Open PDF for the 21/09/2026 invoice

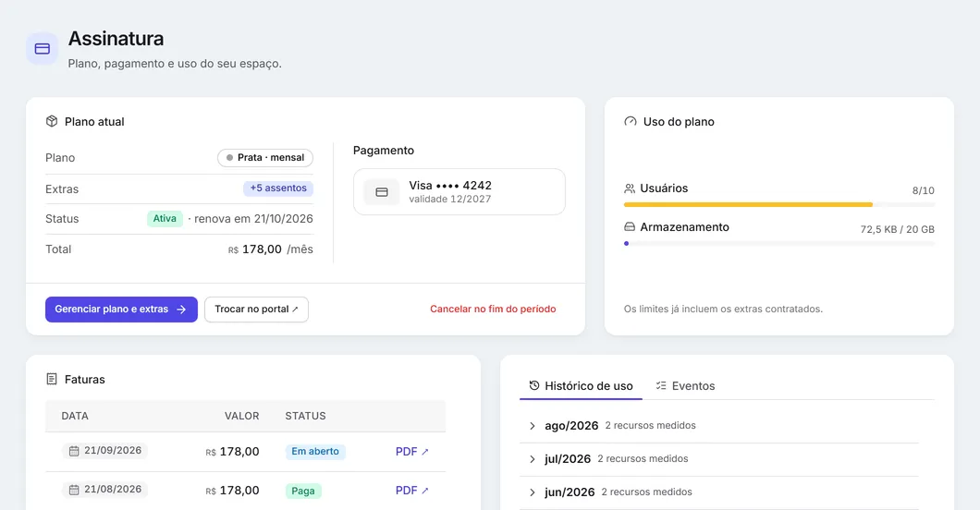pyautogui.click(x=411, y=451)
